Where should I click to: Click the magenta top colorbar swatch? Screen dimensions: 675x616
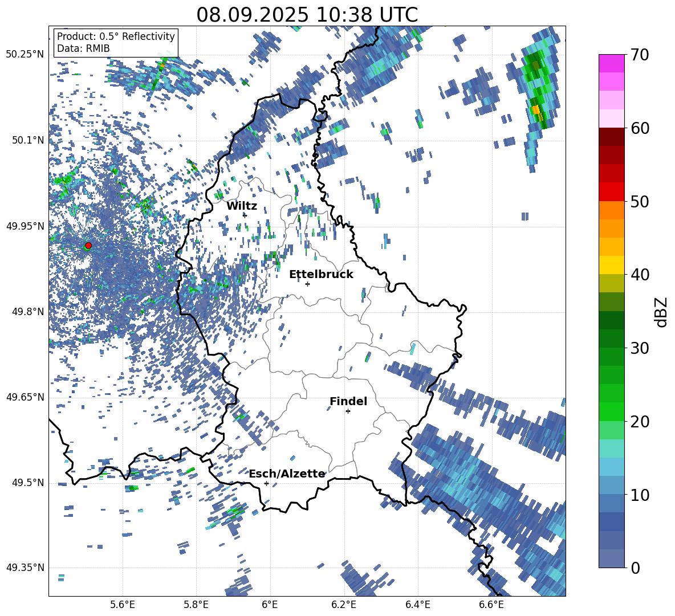point(611,63)
